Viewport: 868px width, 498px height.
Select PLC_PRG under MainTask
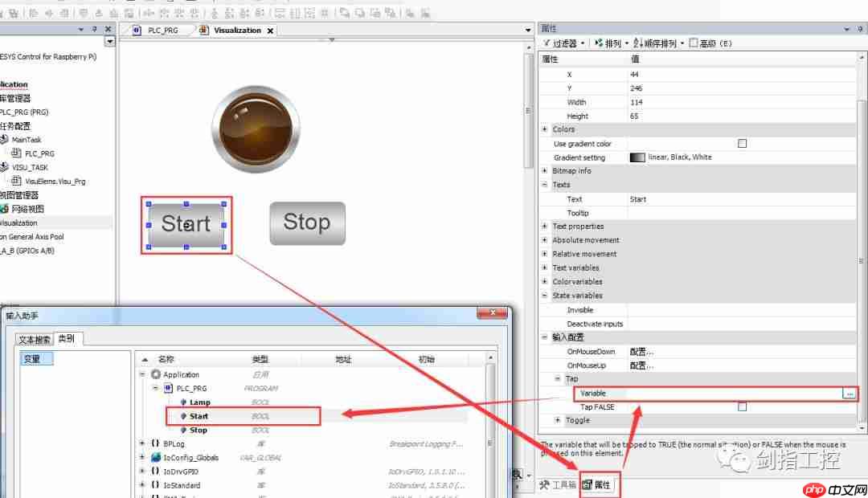tap(39, 153)
